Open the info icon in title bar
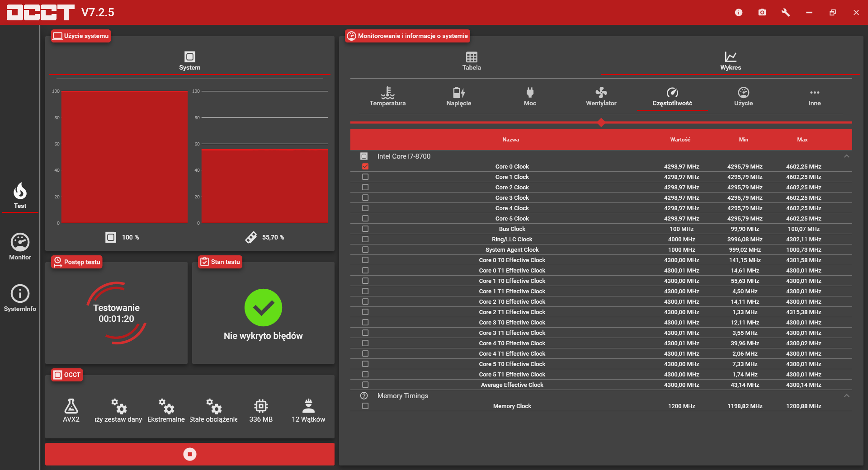Viewport: 868px width, 470px height. [739, 13]
